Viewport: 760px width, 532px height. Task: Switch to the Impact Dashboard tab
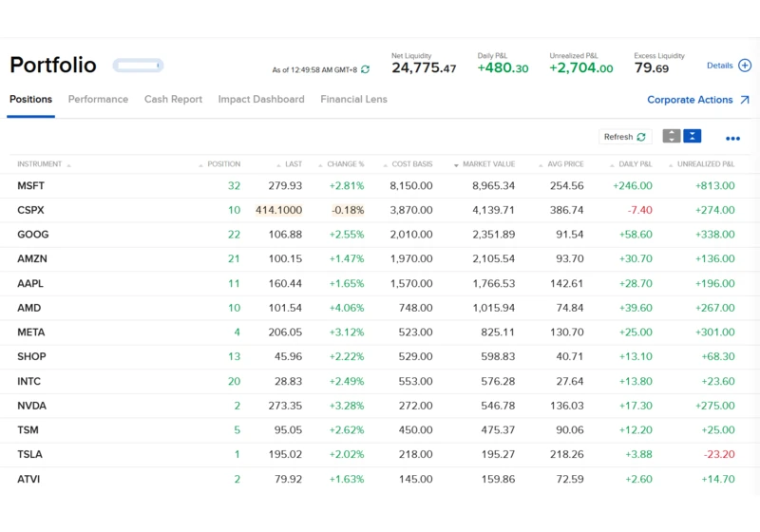pos(261,100)
